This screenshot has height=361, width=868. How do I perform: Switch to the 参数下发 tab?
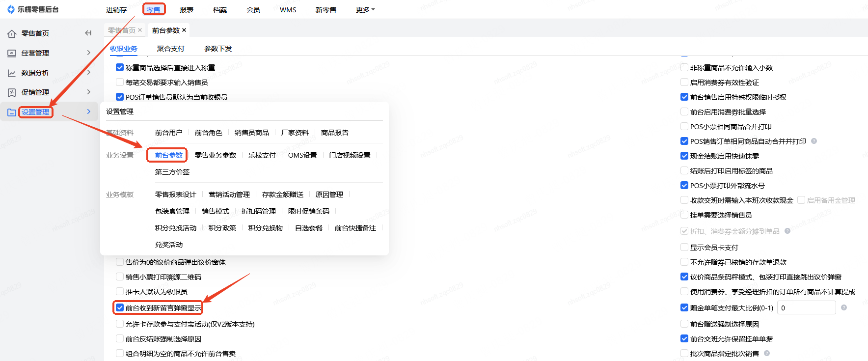click(218, 49)
